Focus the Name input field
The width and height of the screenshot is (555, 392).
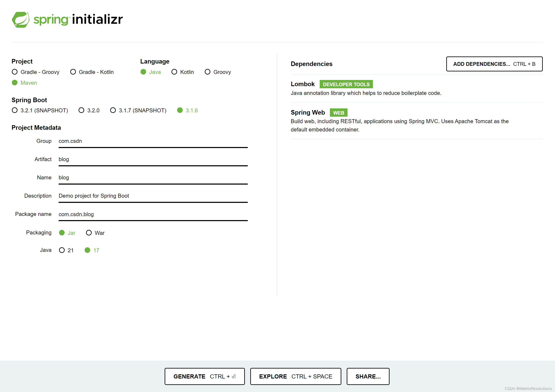point(153,178)
